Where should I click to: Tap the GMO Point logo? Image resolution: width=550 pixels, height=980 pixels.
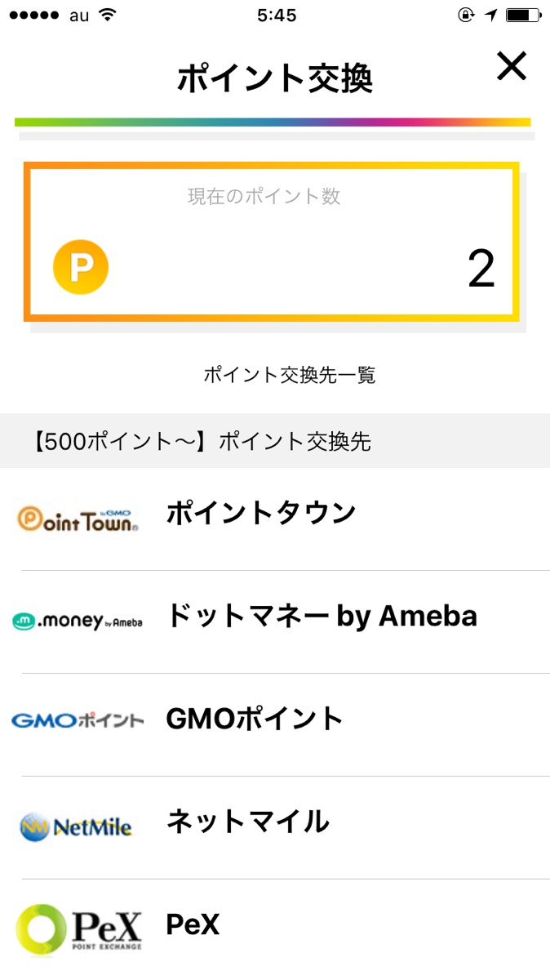(x=78, y=721)
